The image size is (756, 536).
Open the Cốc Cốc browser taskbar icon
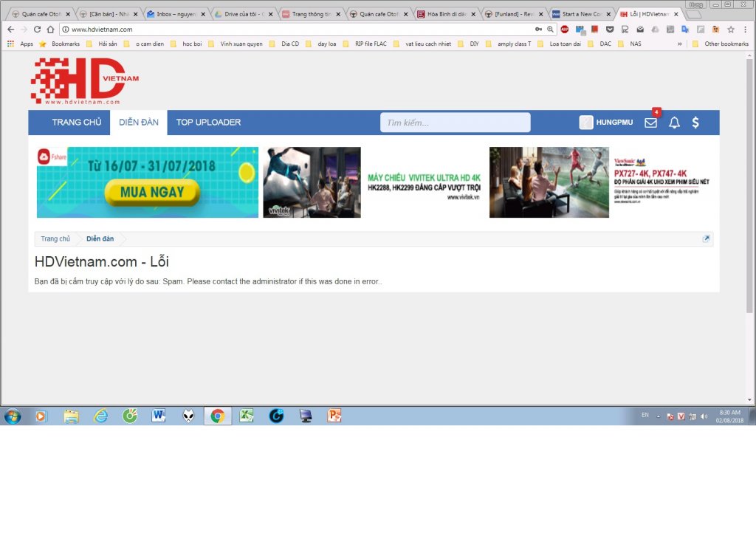coord(130,416)
